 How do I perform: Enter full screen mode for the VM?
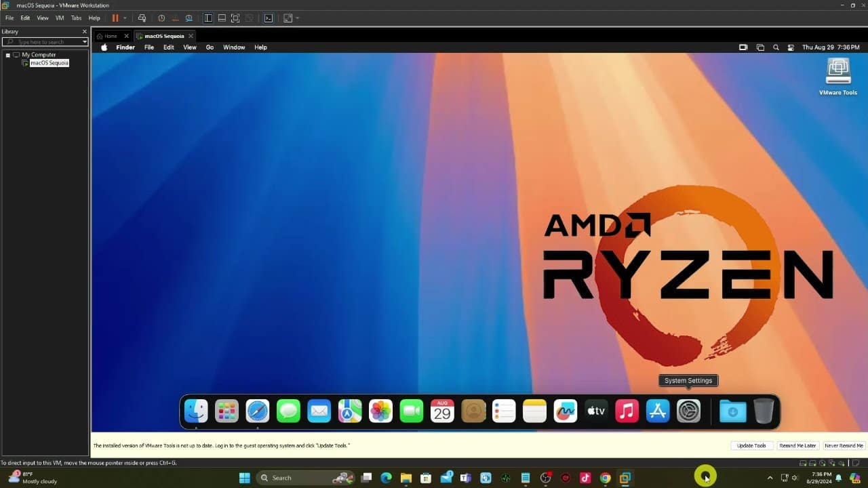click(235, 18)
